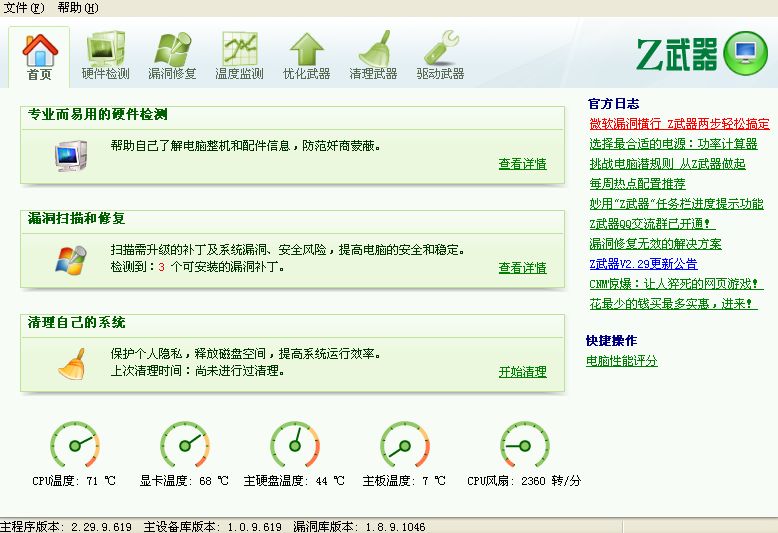Image resolution: width=778 pixels, height=533 pixels.
Task: Open the Z武器V2.29更新公告 link
Action: click(x=643, y=264)
